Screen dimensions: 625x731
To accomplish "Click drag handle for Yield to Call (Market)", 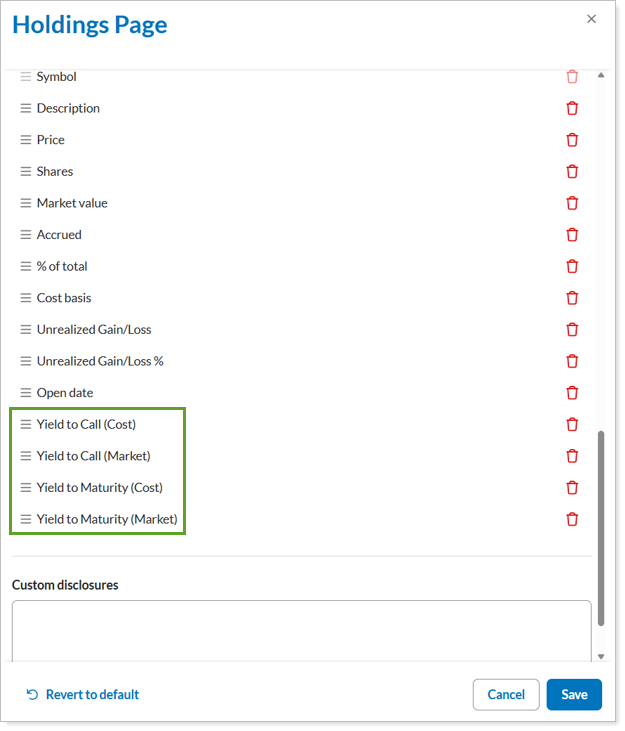I will [x=26, y=456].
